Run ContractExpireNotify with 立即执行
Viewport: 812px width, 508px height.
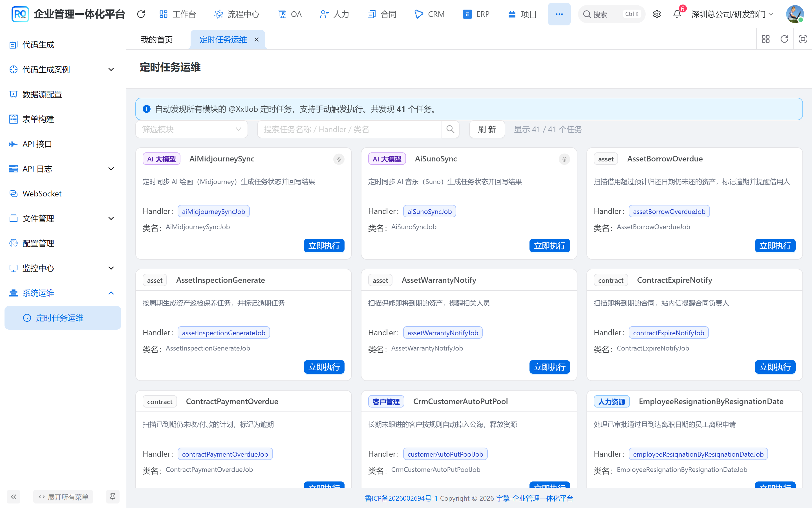[x=775, y=367]
